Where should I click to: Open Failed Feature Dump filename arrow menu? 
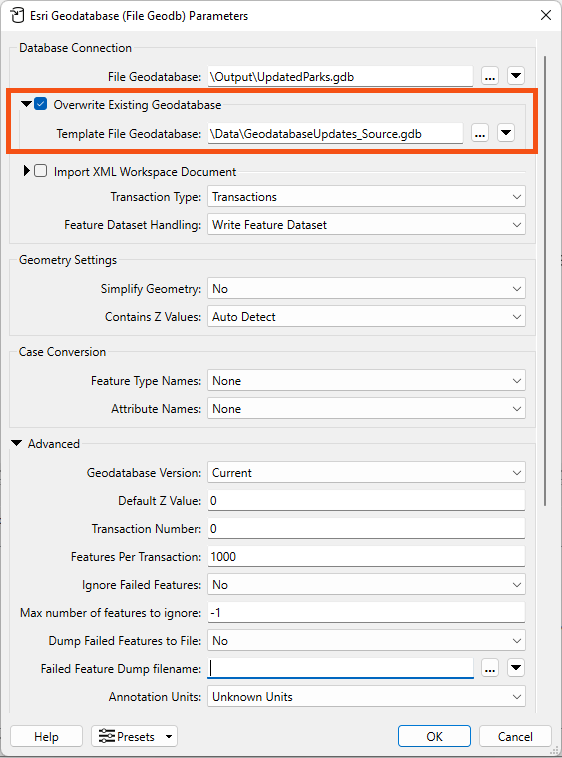click(x=516, y=668)
